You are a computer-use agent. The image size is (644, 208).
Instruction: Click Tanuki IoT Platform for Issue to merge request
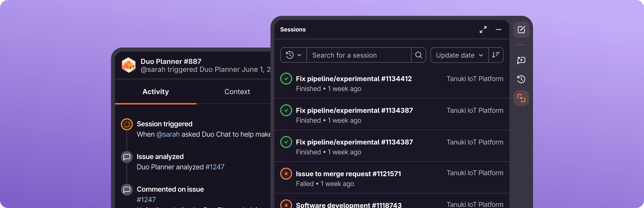pos(475,173)
